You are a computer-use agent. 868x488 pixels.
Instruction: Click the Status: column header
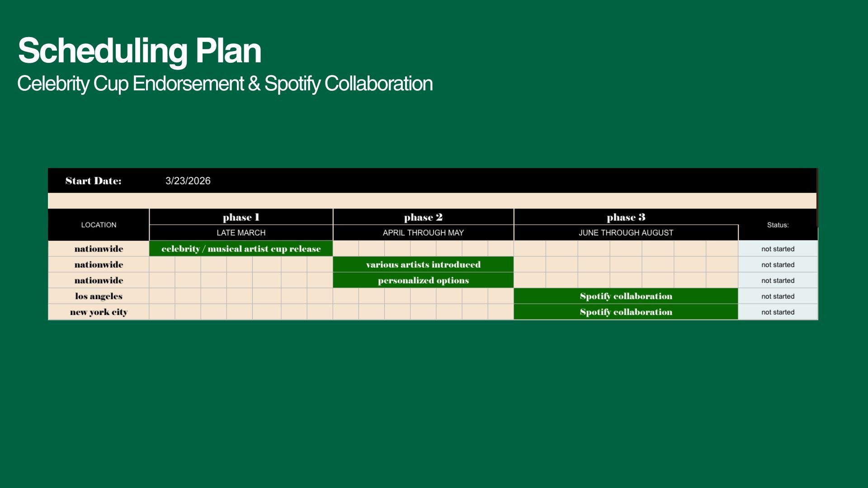click(x=778, y=225)
